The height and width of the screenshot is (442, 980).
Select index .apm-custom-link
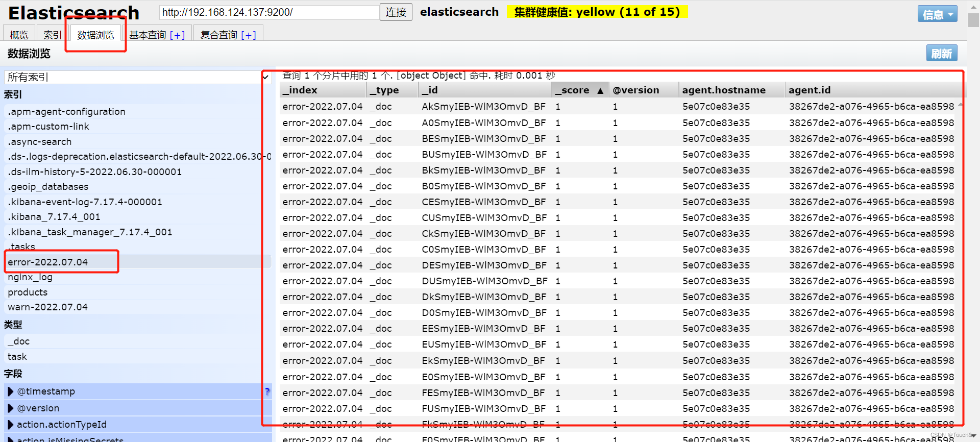pos(138,126)
